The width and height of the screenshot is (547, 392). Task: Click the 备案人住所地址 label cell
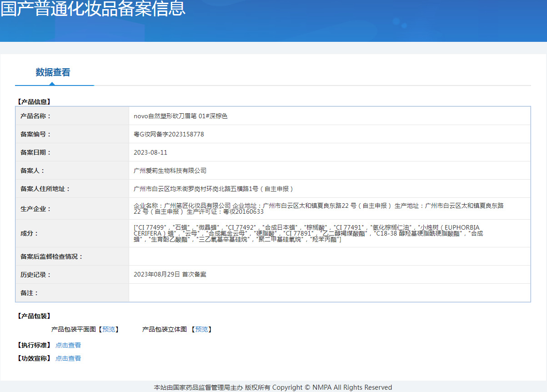click(72, 189)
